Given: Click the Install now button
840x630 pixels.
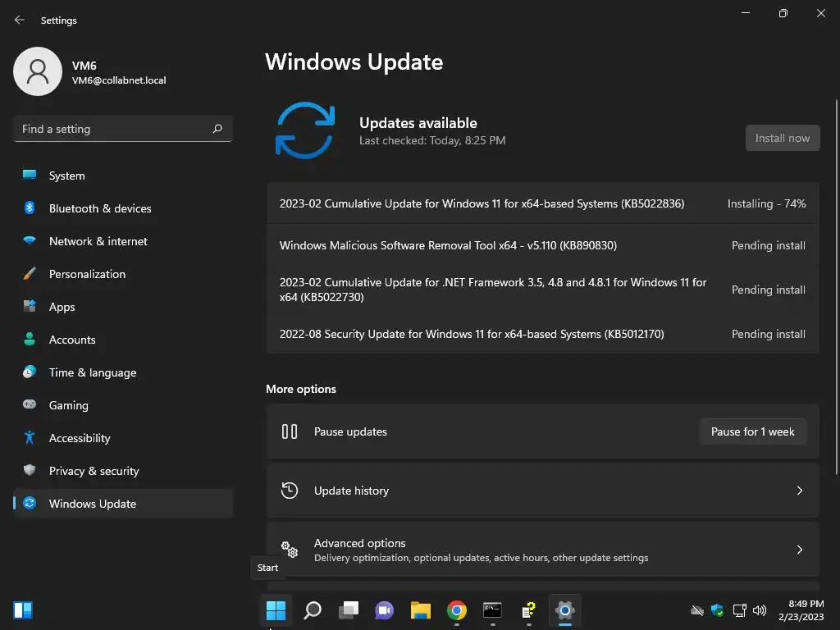Looking at the screenshot, I should point(782,138).
